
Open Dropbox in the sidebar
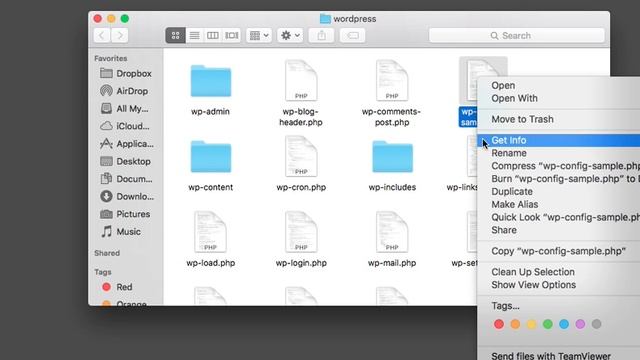(126, 73)
